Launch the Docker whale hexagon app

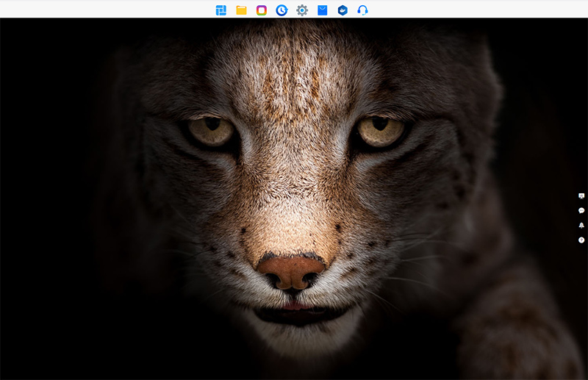(343, 10)
